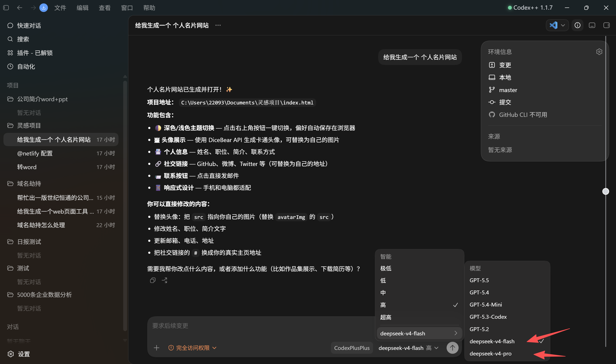Choose GPT-5.4 model

click(507, 292)
